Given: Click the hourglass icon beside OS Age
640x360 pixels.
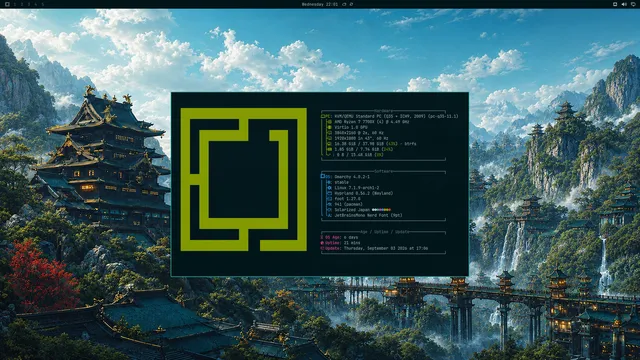Looking at the screenshot, I should point(322,237).
